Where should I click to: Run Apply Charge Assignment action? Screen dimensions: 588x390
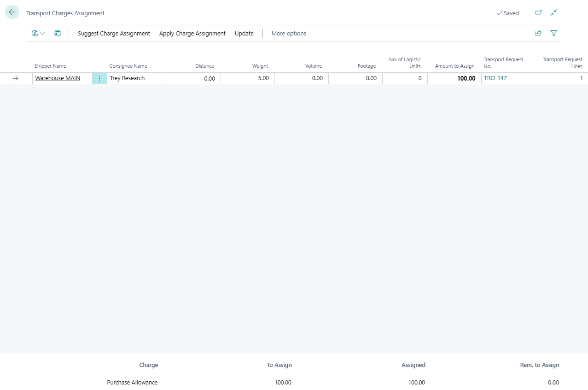[x=192, y=34]
